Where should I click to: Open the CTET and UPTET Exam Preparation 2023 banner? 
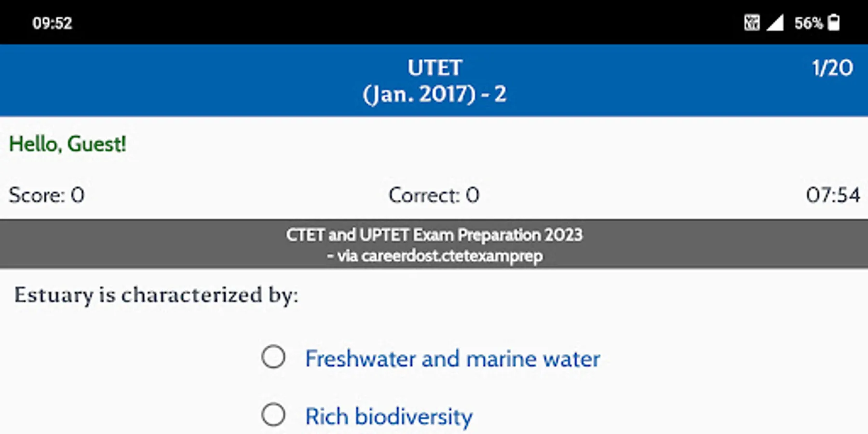(434, 235)
